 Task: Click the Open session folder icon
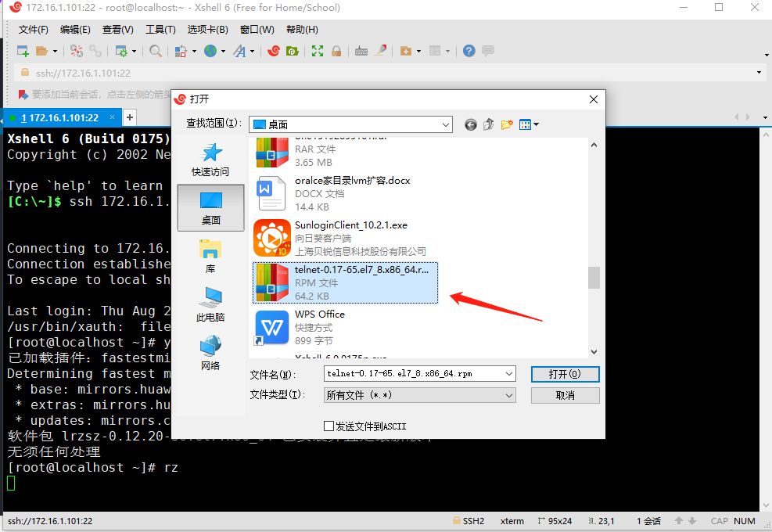pyautogui.click(x=42, y=51)
